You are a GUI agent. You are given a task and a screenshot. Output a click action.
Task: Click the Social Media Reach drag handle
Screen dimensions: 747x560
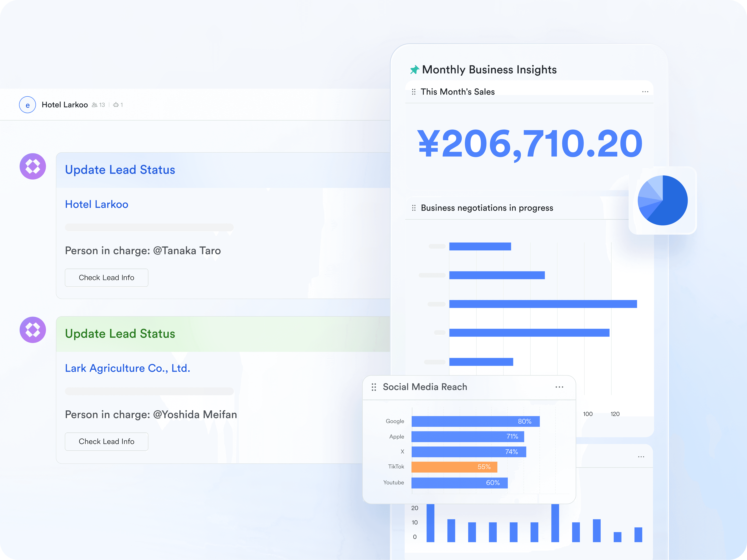click(373, 387)
